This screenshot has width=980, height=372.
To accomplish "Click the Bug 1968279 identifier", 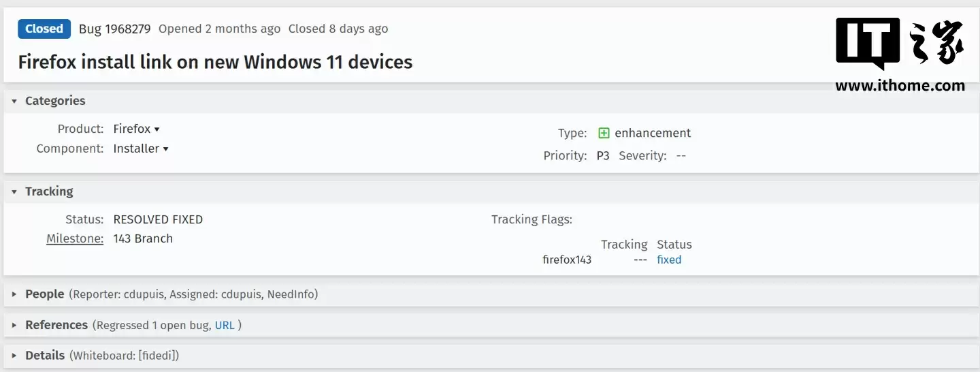I will [114, 29].
